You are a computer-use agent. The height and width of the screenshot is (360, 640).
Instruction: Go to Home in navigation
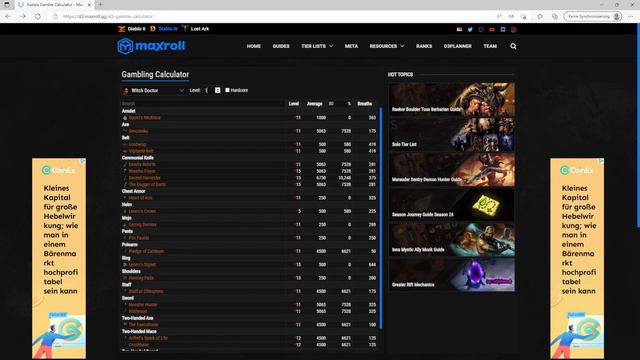click(x=253, y=46)
